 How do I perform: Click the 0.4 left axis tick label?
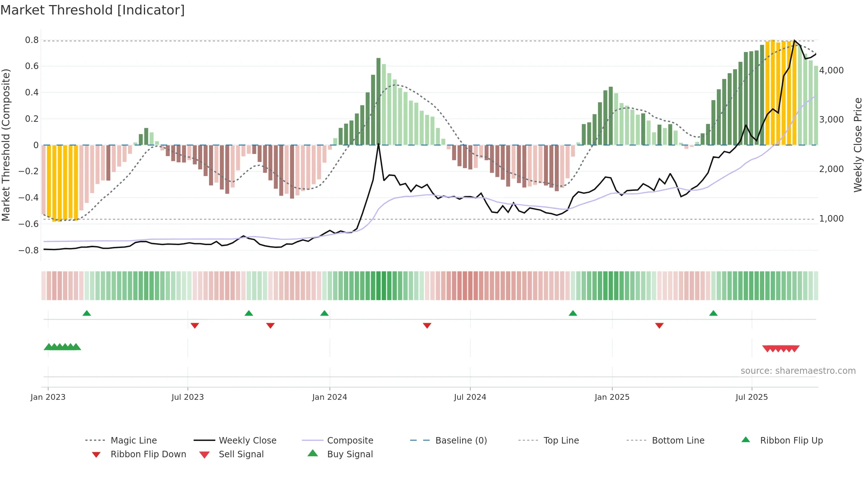[32, 93]
